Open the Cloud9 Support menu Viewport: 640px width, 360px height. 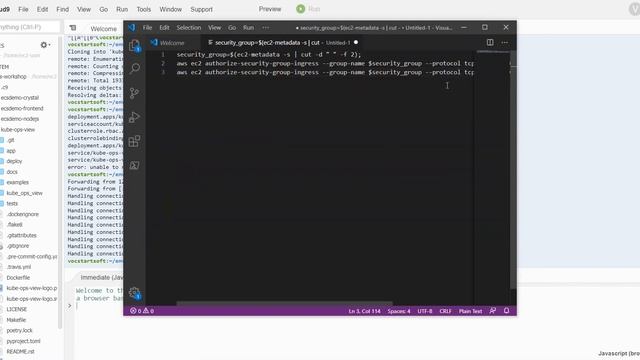click(201, 9)
